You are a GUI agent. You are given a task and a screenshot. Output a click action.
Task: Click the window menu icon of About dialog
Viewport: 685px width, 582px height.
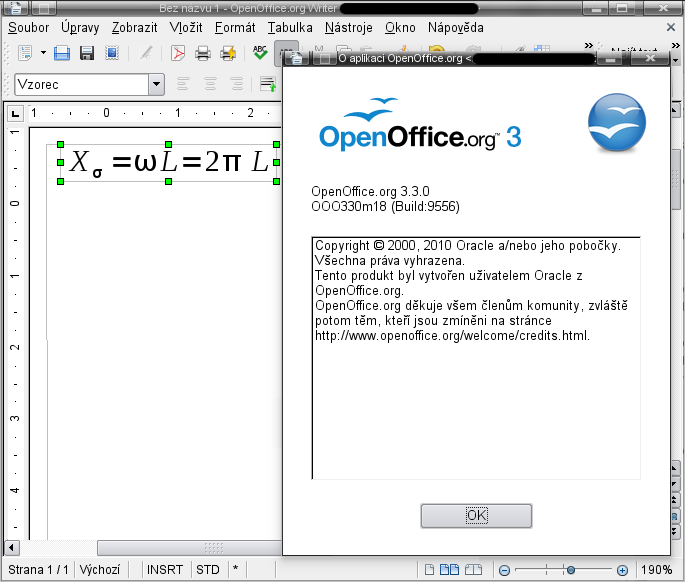pos(297,59)
